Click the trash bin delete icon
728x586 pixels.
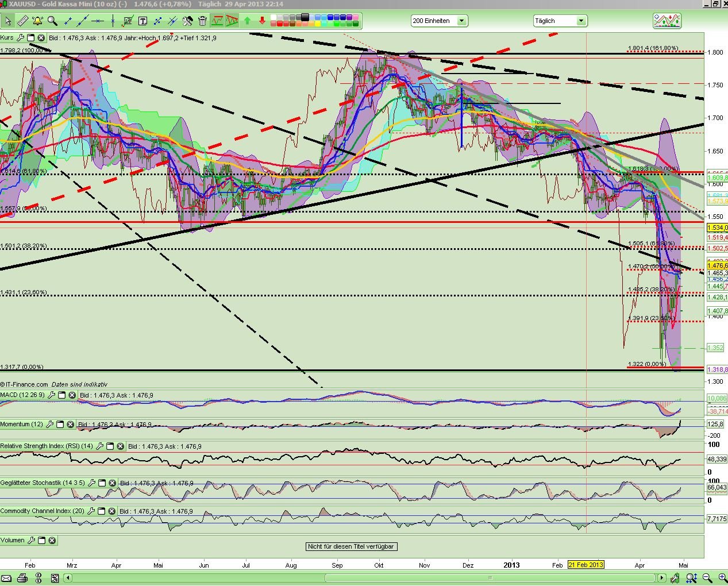coord(202,21)
